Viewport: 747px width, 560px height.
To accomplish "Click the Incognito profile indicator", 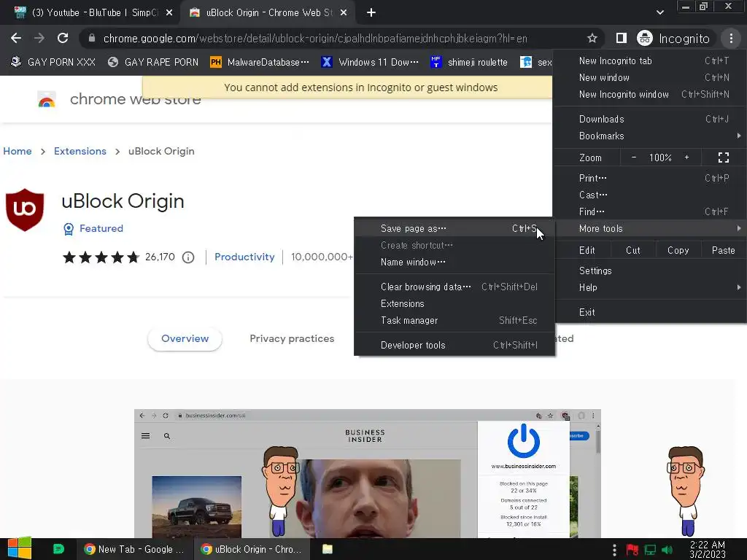I will pyautogui.click(x=673, y=38).
